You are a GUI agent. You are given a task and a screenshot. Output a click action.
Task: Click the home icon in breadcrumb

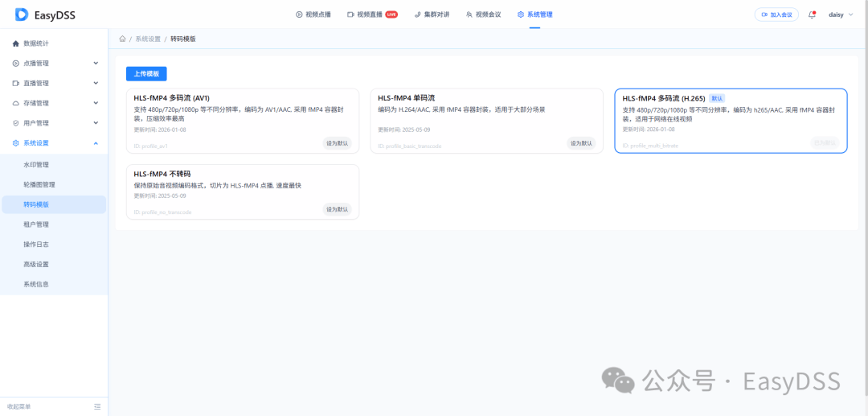tap(122, 39)
